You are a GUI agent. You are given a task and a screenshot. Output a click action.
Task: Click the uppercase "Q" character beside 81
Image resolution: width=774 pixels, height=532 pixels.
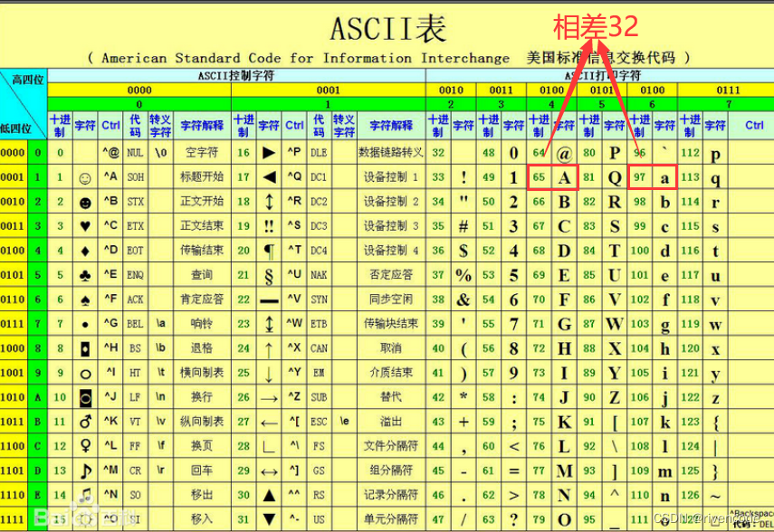[x=615, y=177]
